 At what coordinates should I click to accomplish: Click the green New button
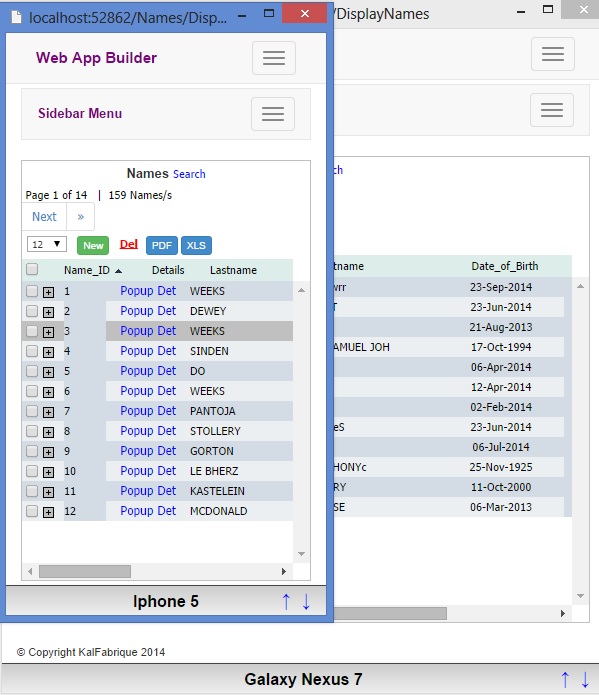point(93,246)
